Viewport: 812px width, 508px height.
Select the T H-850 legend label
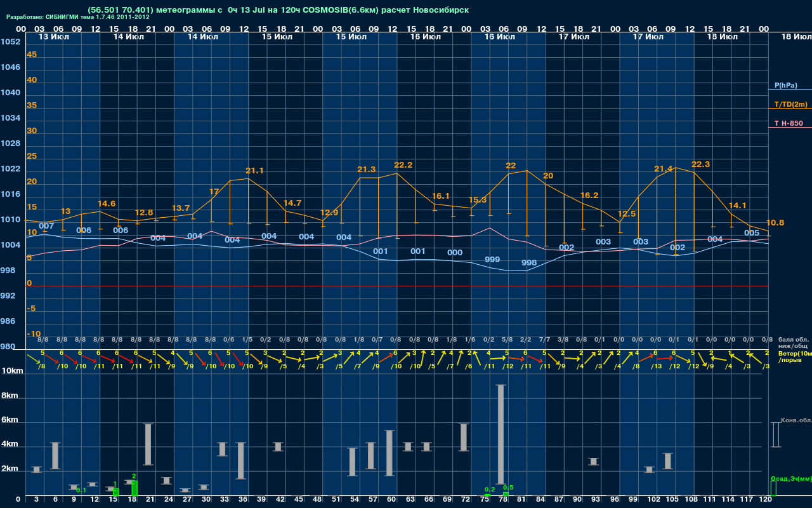point(788,123)
